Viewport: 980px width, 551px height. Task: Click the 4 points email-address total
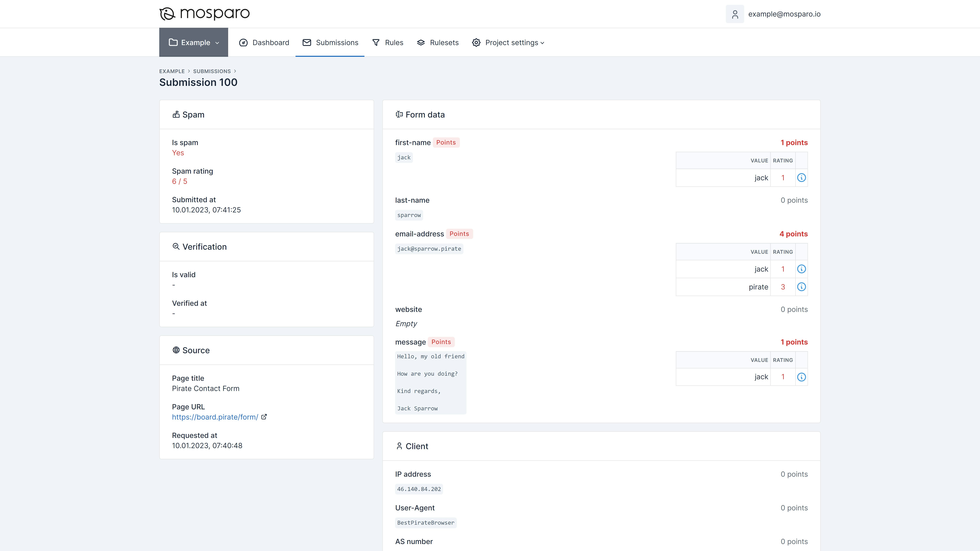point(794,234)
